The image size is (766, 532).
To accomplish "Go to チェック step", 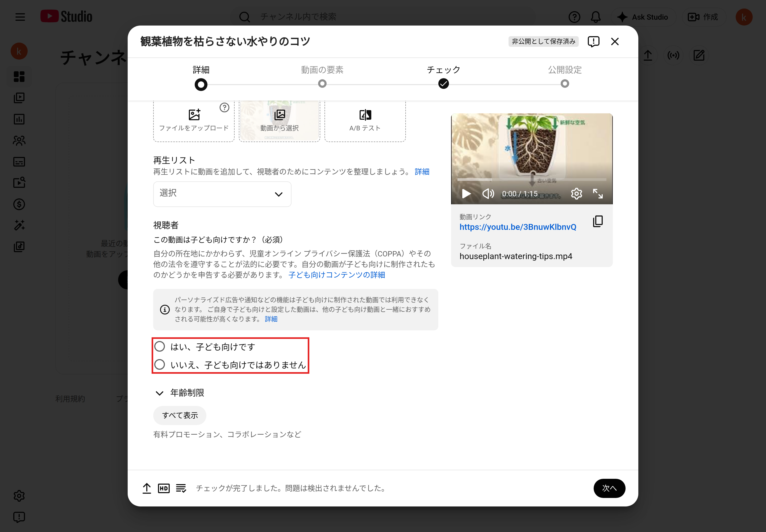I will point(443,77).
